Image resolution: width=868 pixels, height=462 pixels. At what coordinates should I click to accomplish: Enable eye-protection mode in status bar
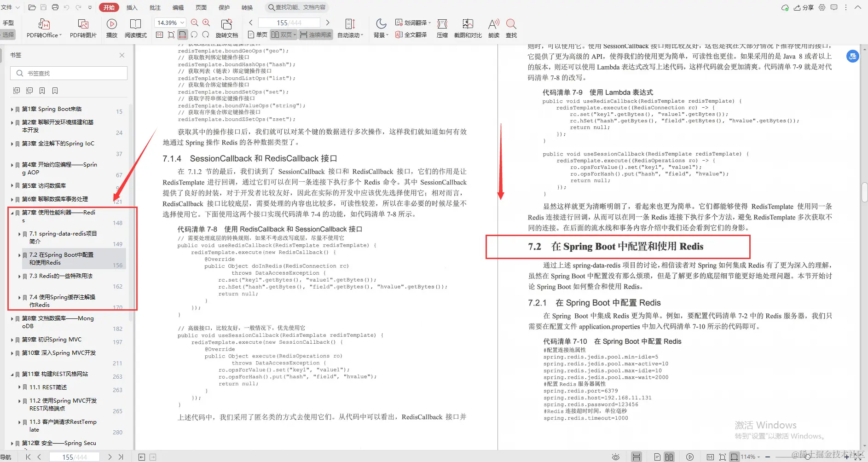point(616,457)
